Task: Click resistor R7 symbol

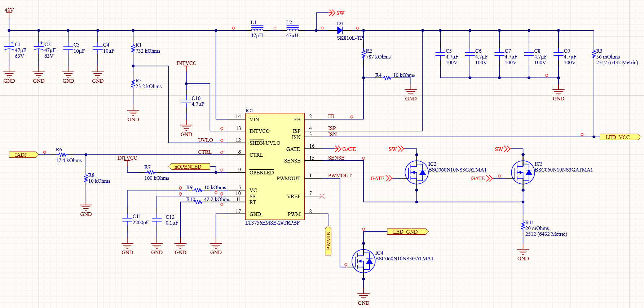Action: tap(151, 173)
